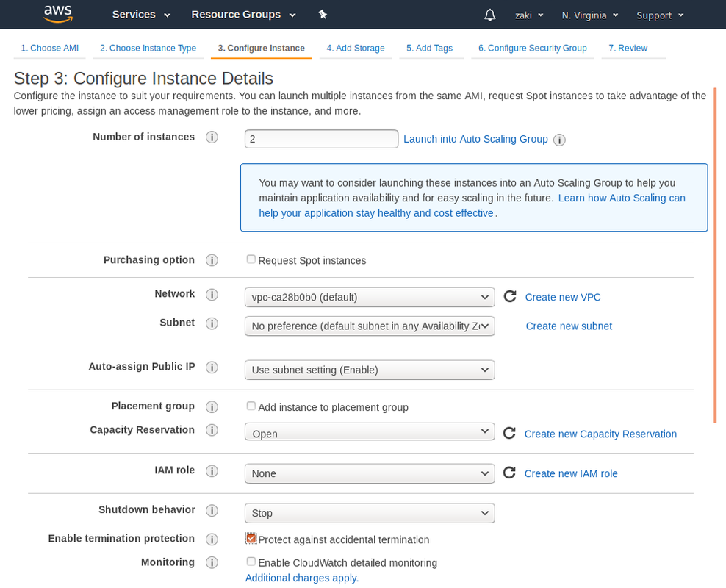The width and height of the screenshot is (726, 588).
Task: Enable CloudWatch detailed monitoring
Action: click(x=251, y=562)
